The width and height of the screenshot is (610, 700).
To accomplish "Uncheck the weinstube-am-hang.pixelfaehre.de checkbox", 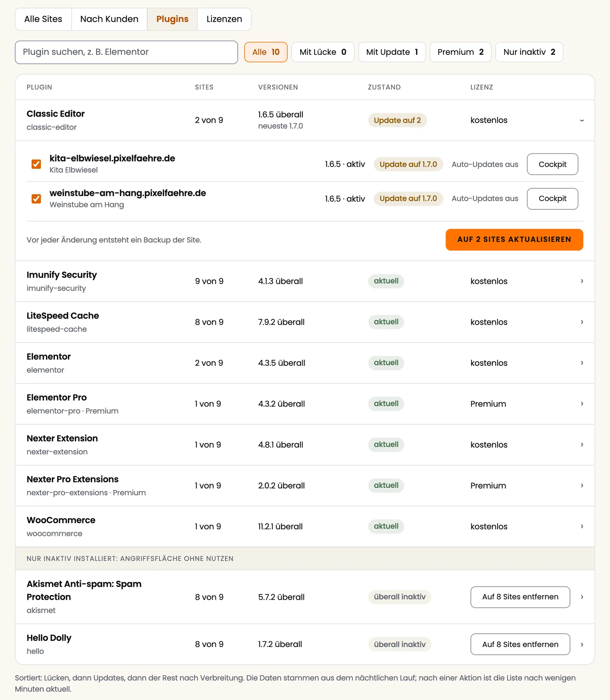I will [36, 199].
